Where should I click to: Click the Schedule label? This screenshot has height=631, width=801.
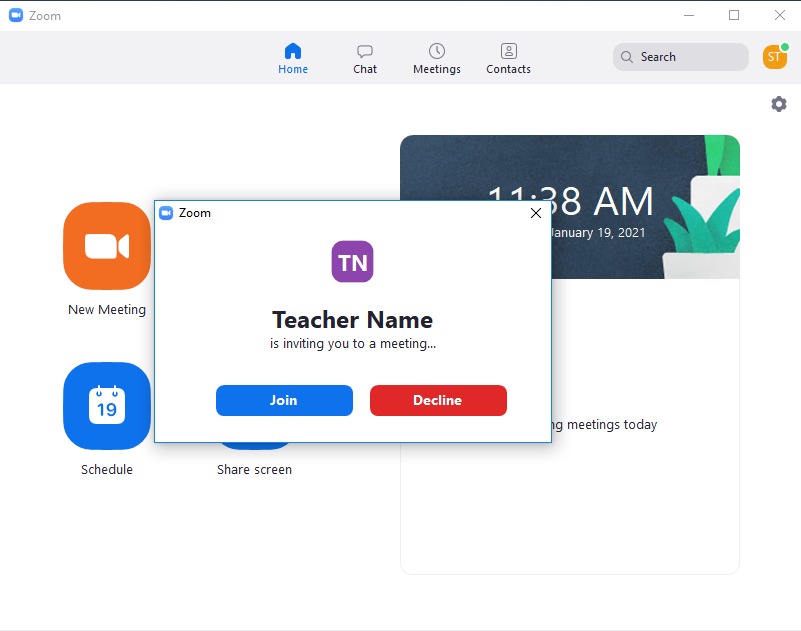coord(107,469)
